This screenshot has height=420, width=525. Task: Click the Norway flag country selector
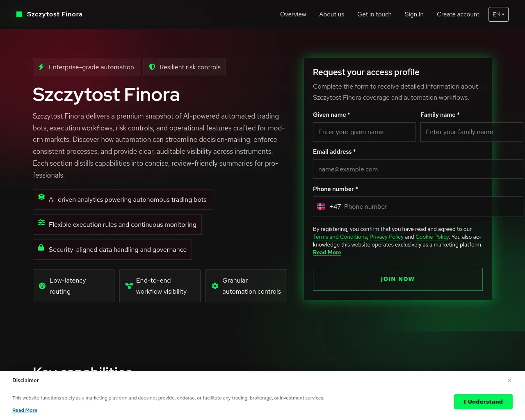click(x=321, y=207)
